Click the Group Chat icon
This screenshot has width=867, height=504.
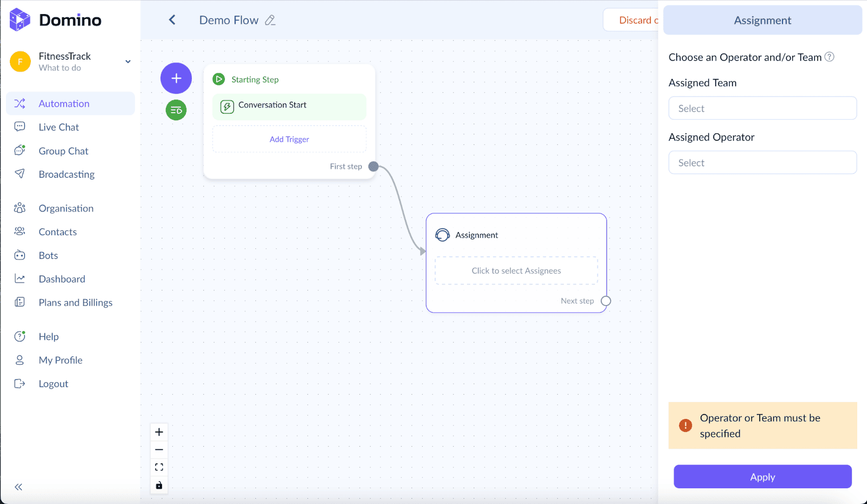tap(20, 150)
